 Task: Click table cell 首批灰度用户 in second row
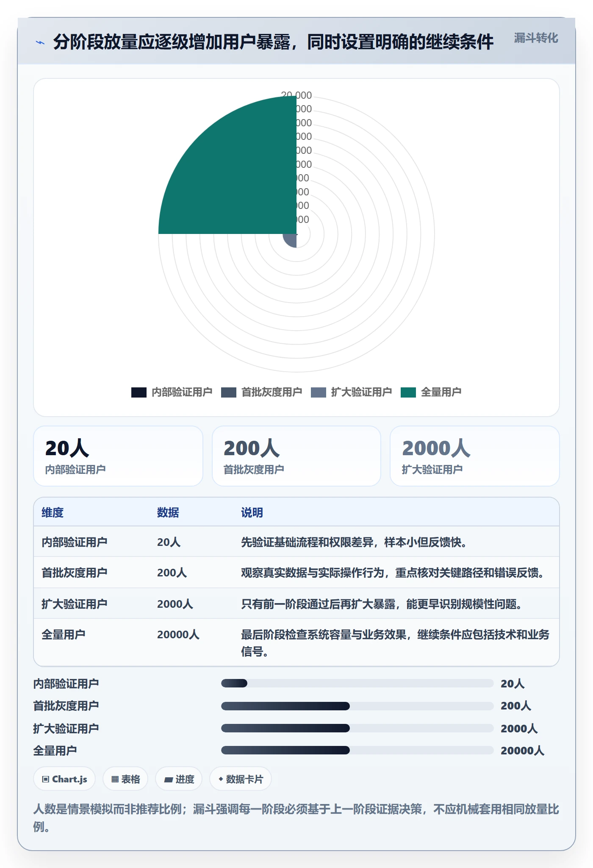click(74, 573)
